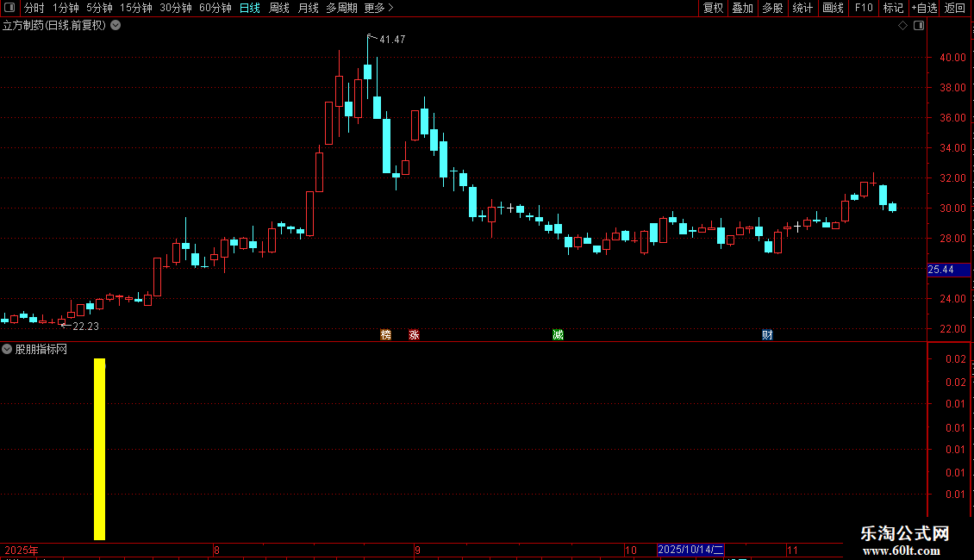Screen dimensions: 974x560
Task: Open dropdown next to 立方制药 title
Action: 116,26
